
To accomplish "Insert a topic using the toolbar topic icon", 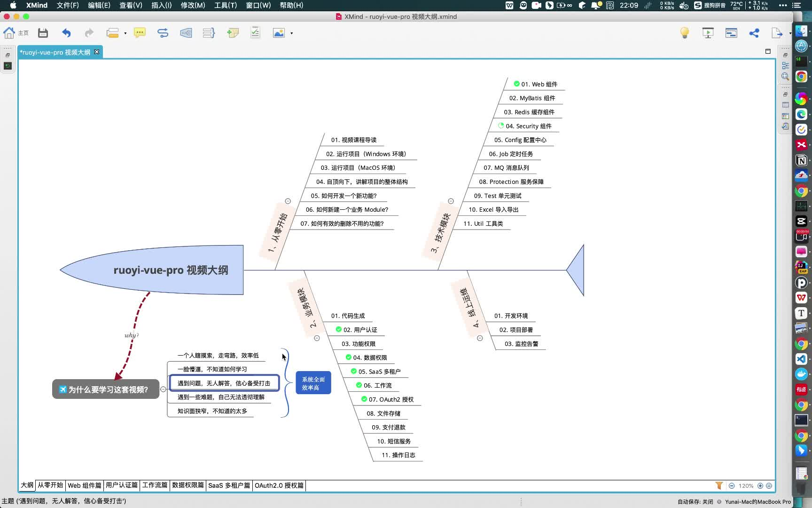I will [x=112, y=33].
